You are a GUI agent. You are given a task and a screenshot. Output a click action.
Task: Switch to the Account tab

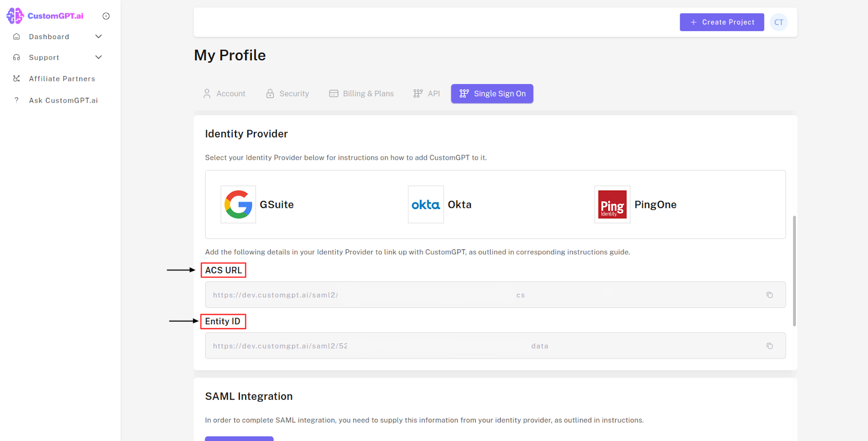coord(224,93)
